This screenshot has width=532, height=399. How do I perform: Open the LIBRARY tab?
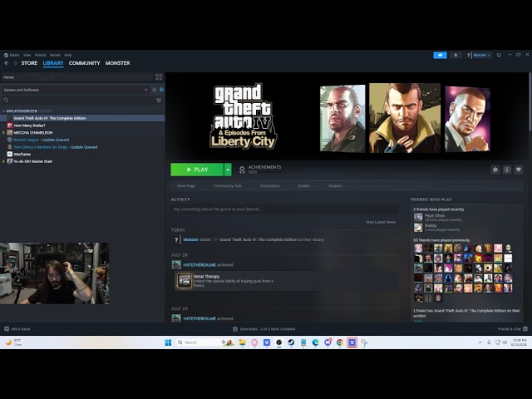53,63
